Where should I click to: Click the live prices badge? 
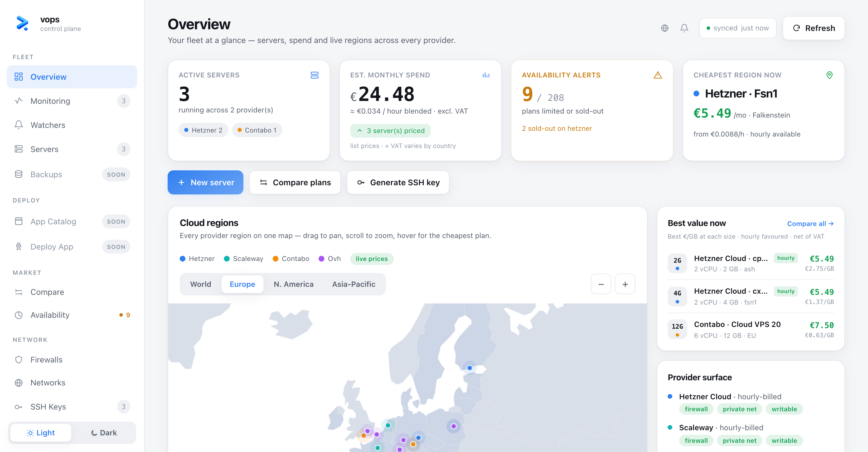pos(372,259)
